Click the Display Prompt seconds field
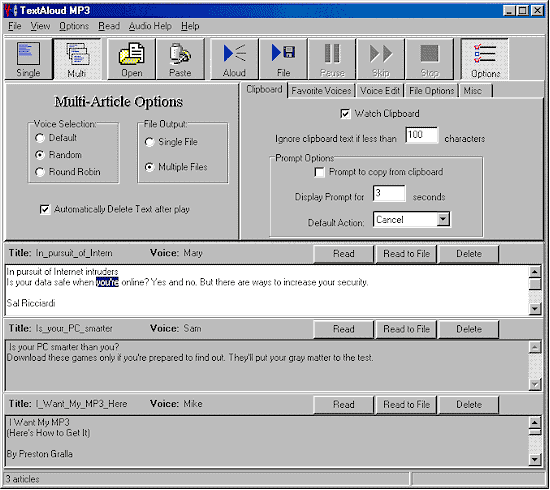Screen dimensions: 550x490 click(389, 194)
